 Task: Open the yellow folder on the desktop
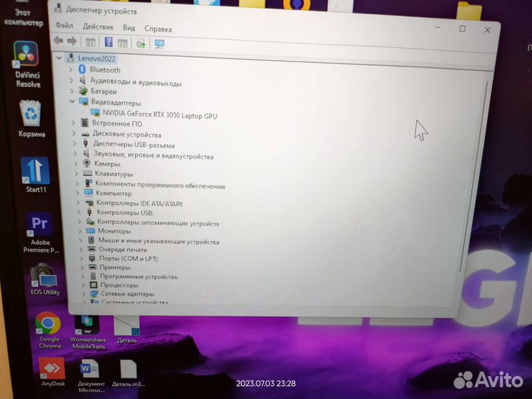click(469, 11)
